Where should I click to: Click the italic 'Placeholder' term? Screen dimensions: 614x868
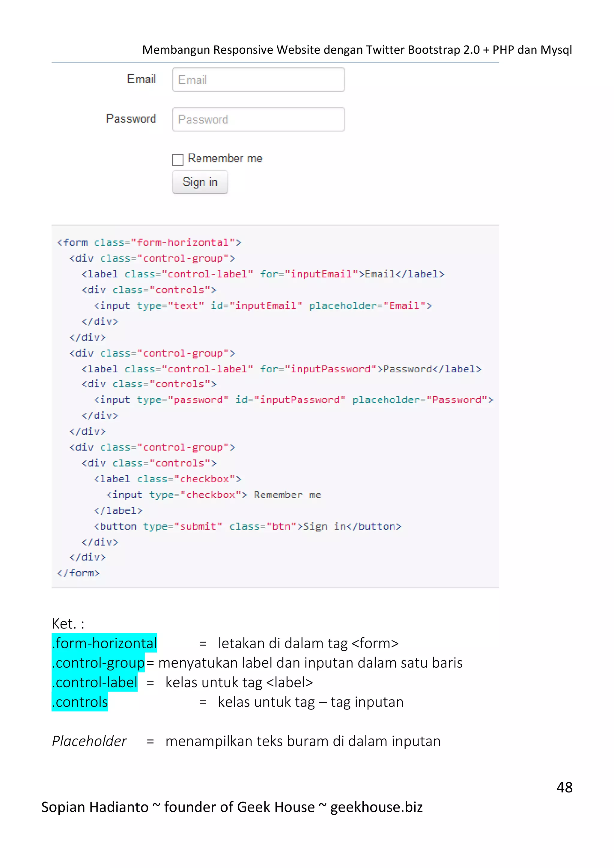[89, 741]
